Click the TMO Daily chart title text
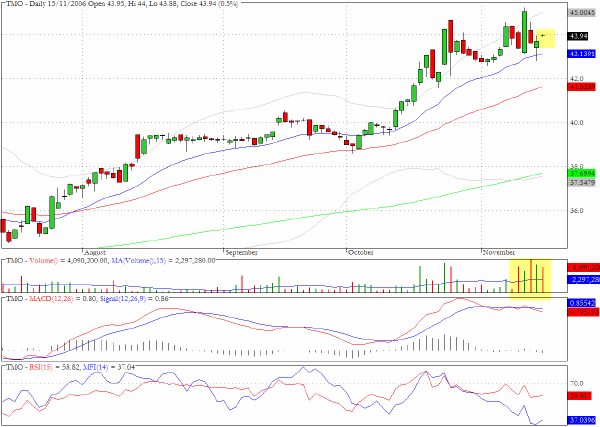Image resolution: width=600 pixels, height=427 pixels. (x=121, y=4)
